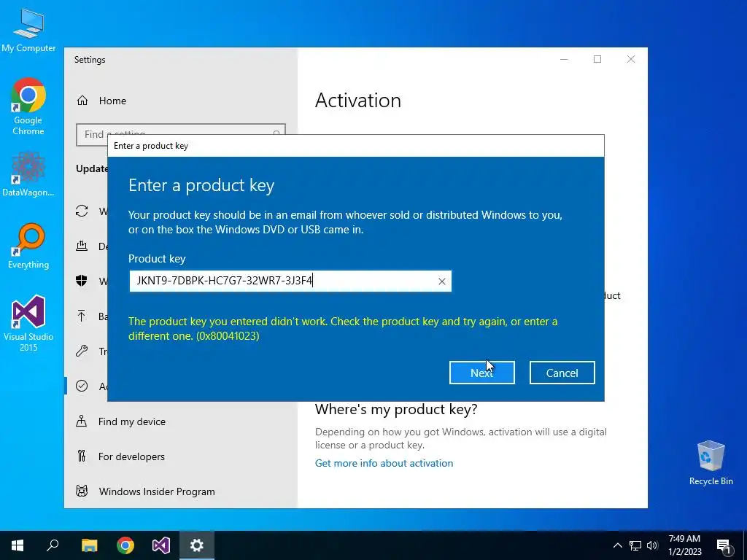Select the Settings gear in the taskbar
The height and width of the screenshot is (560, 747).
tap(197, 545)
